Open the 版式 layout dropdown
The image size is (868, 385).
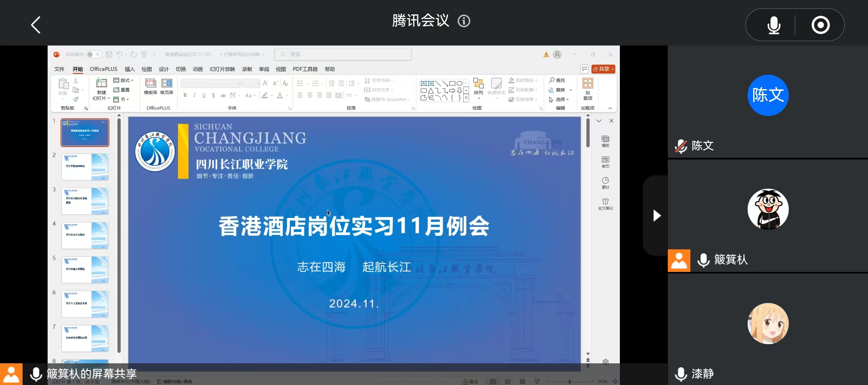[x=123, y=80]
